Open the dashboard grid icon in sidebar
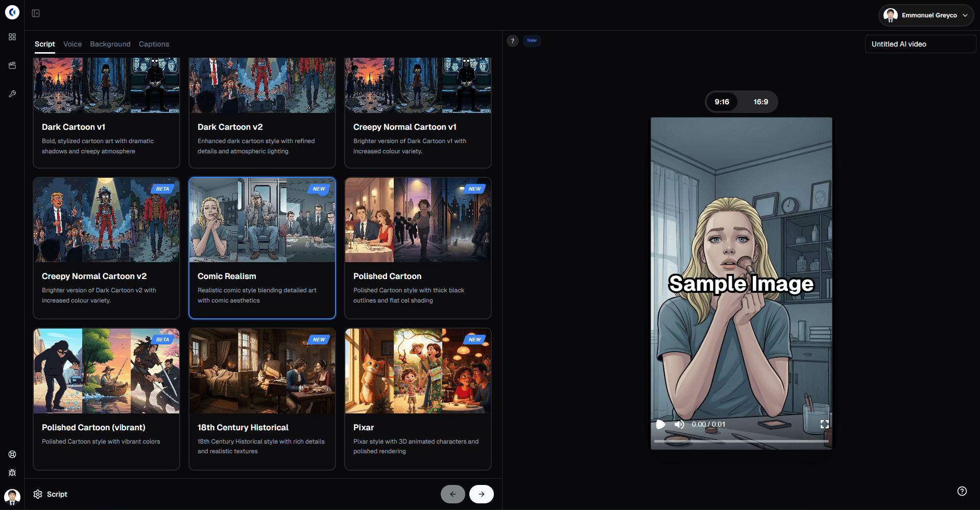The image size is (980, 510). pyautogui.click(x=12, y=37)
